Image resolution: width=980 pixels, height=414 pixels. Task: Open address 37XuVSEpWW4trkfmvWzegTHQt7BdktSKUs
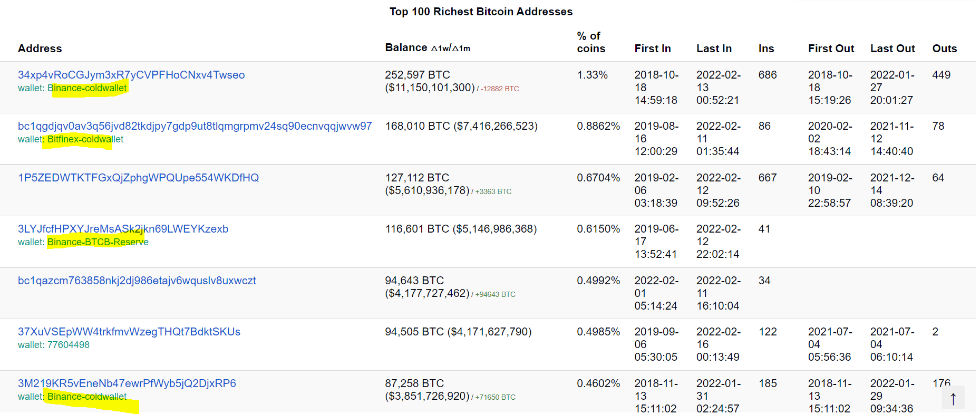pos(129,332)
